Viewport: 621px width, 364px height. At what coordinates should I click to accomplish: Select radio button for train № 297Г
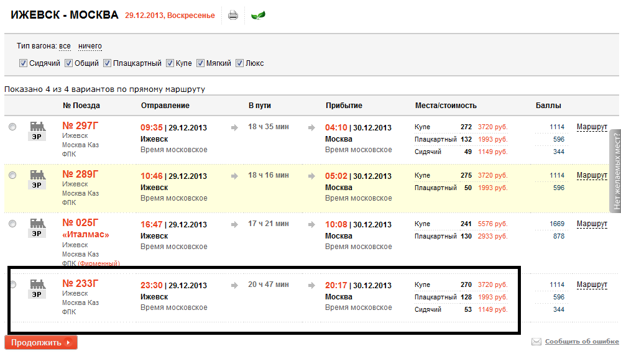12,127
